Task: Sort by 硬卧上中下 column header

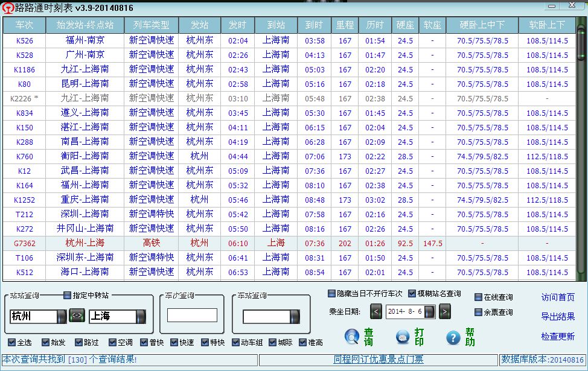Action: coord(482,25)
